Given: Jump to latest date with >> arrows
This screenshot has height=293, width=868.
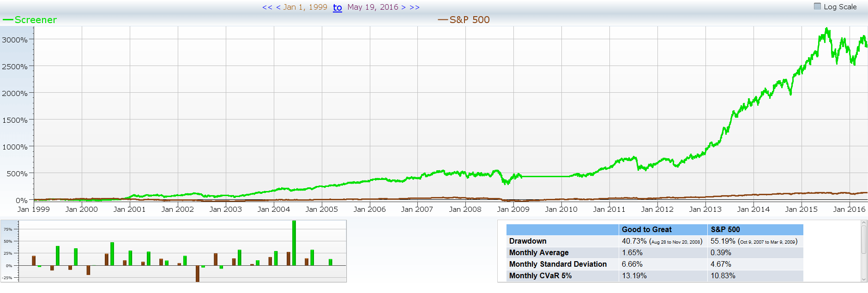Looking at the screenshot, I should coord(415,7).
